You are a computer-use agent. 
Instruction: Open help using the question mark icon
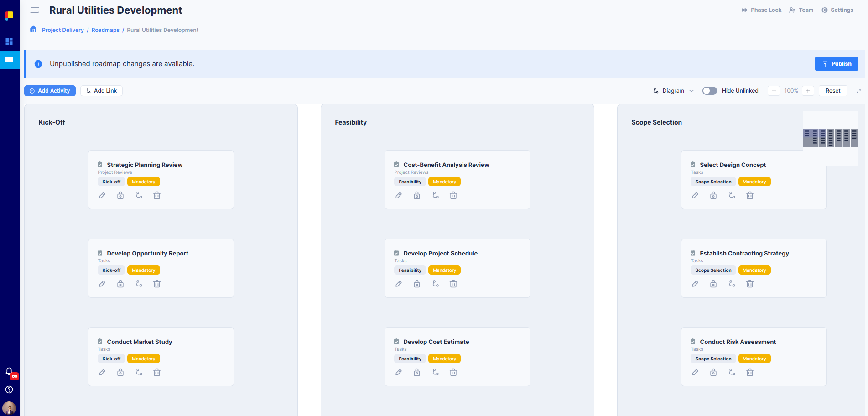(x=9, y=390)
